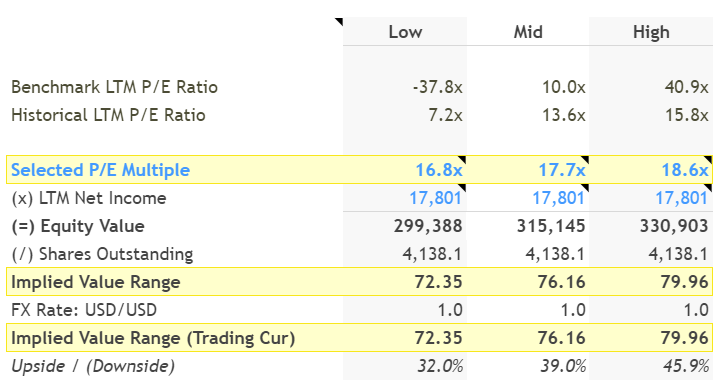The width and height of the screenshot is (718, 387).
Task: Click Trading Cur implied value 72.35
Action: (438, 338)
